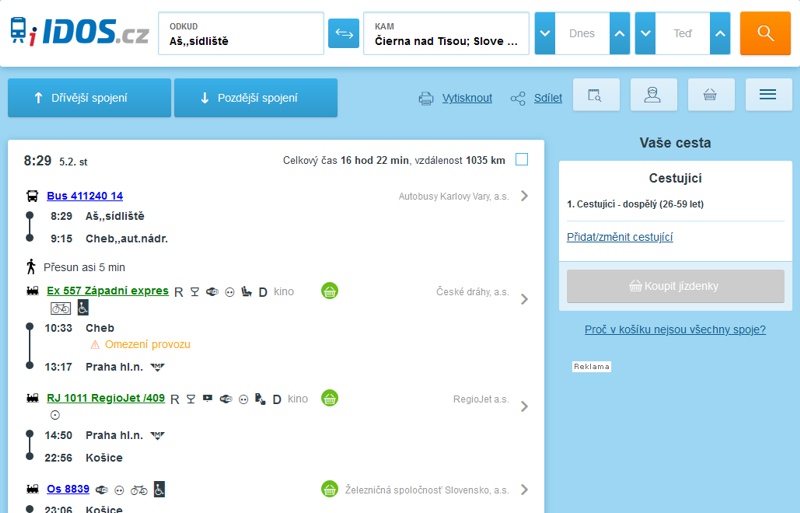Show later connections with Pozdější spojení

[255, 98]
